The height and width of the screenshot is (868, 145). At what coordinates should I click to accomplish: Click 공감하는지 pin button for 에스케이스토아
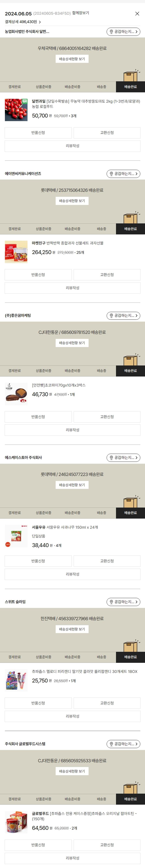pos(123,457)
